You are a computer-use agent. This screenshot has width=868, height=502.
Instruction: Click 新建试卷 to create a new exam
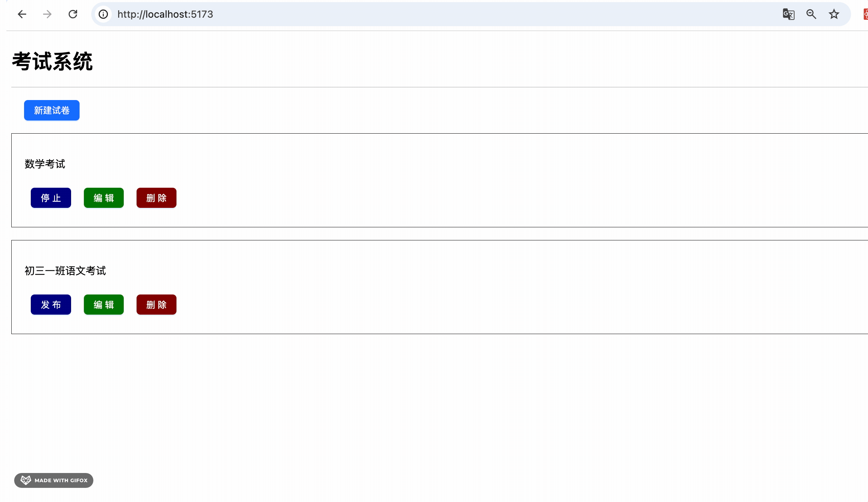51,110
